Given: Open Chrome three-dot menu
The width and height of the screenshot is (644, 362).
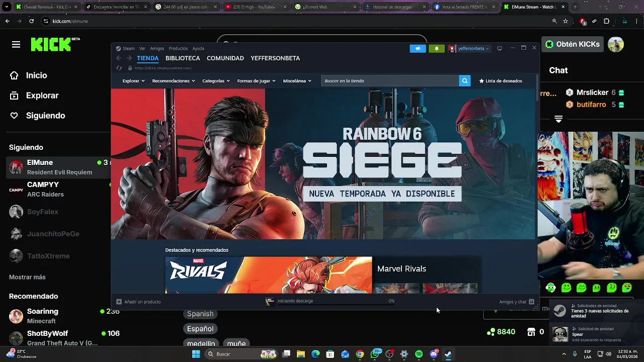Looking at the screenshot, I should (637, 21).
